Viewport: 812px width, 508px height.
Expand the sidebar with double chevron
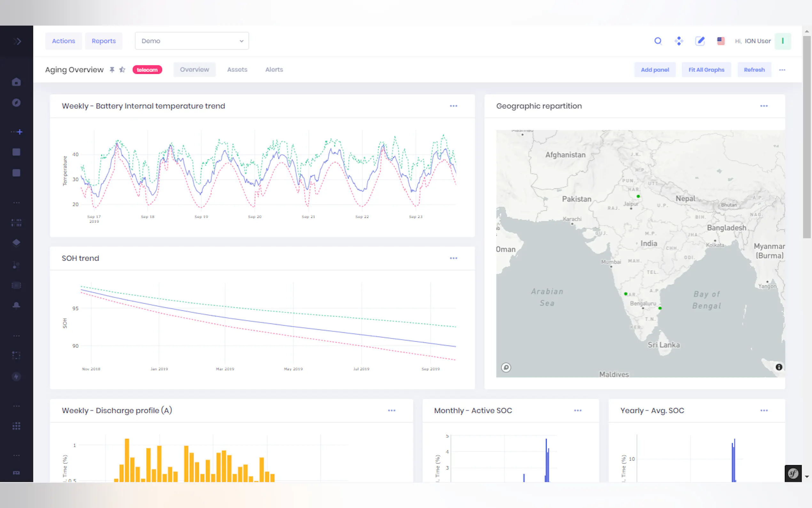(17, 41)
